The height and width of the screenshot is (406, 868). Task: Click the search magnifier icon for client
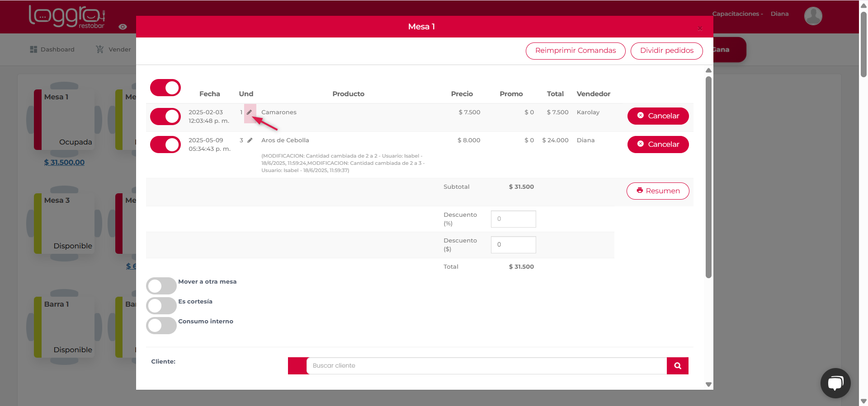click(x=677, y=366)
